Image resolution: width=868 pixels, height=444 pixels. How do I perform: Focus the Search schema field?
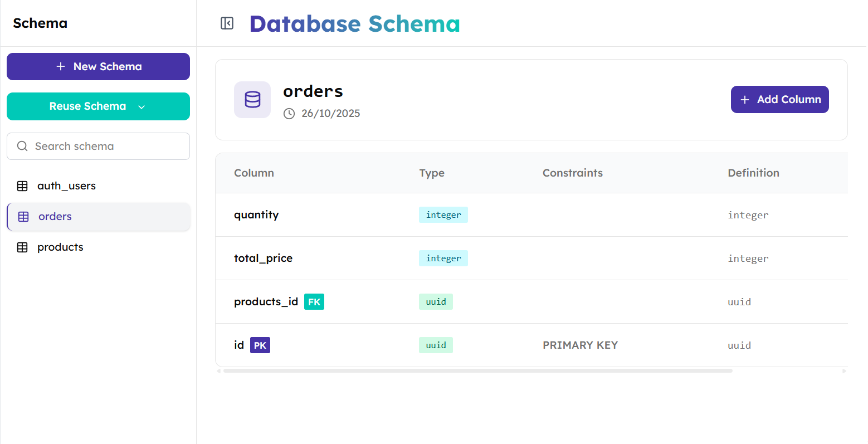(98, 146)
